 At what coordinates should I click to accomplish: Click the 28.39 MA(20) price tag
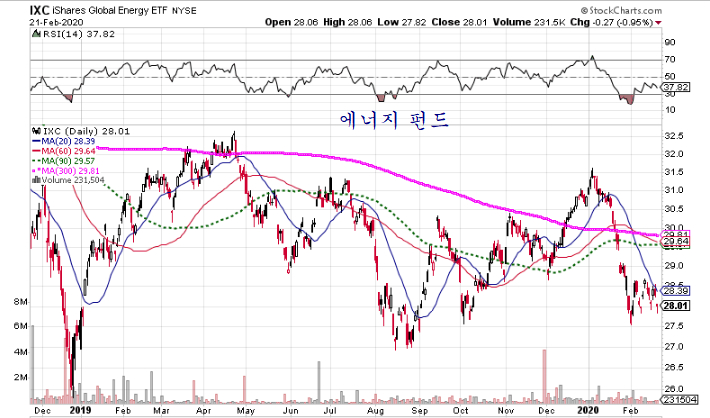tap(676, 291)
